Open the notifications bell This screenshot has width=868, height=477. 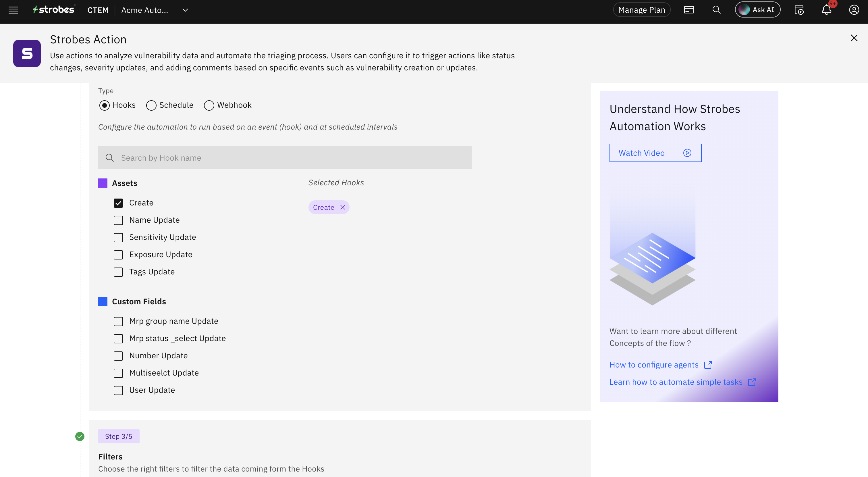(x=827, y=10)
